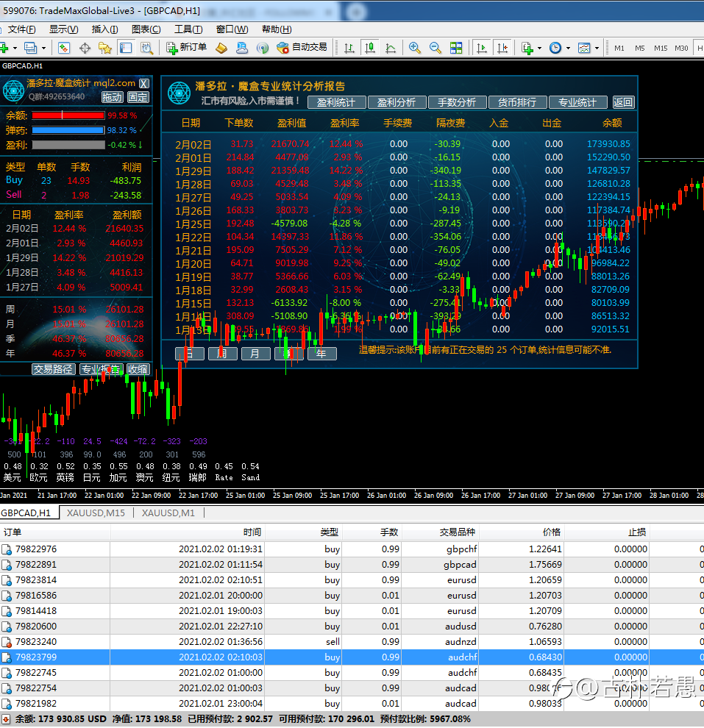Open the 工具(T) menu
The width and height of the screenshot is (704, 728).
tap(188, 29)
